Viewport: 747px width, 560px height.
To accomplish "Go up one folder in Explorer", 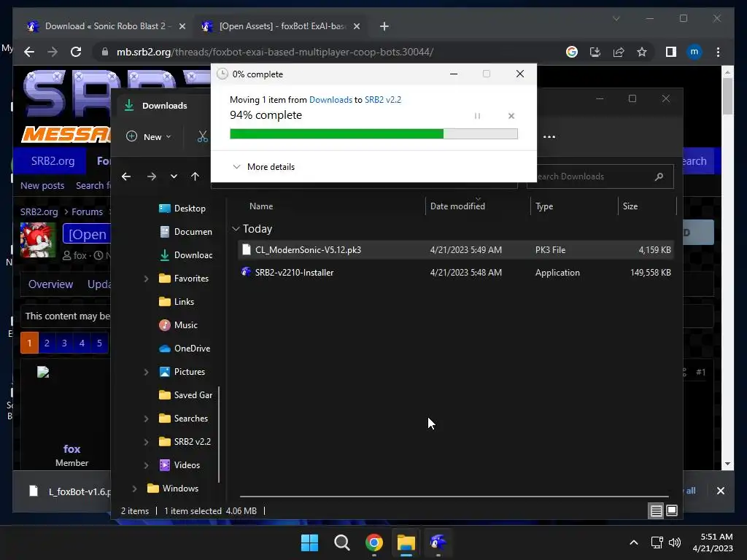I will coord(195,176).
